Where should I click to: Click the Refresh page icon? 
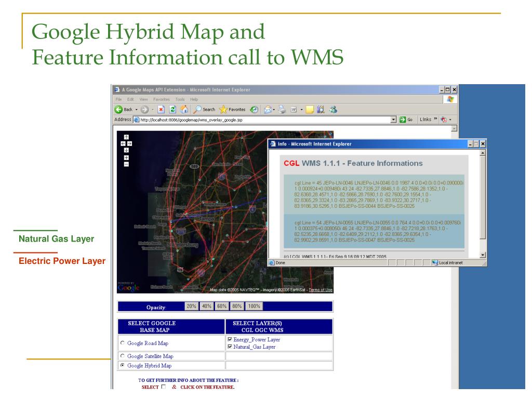[172, 109]
